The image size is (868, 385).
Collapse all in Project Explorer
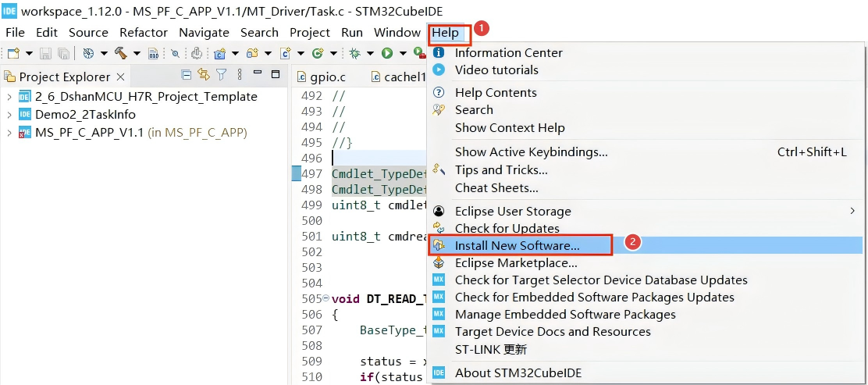(x=187, y=74)
